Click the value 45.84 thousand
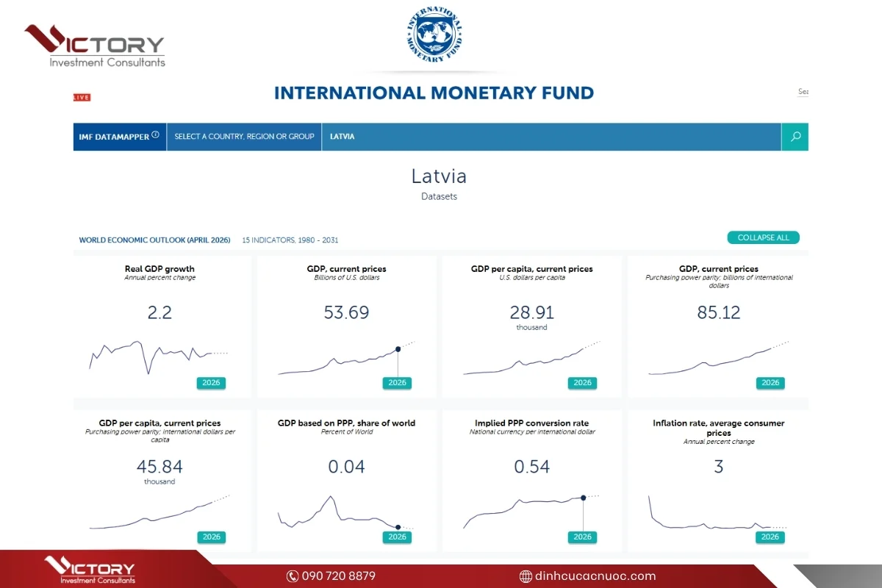The width and height of the screenshot is (882, 588). [x=159, y=471]
